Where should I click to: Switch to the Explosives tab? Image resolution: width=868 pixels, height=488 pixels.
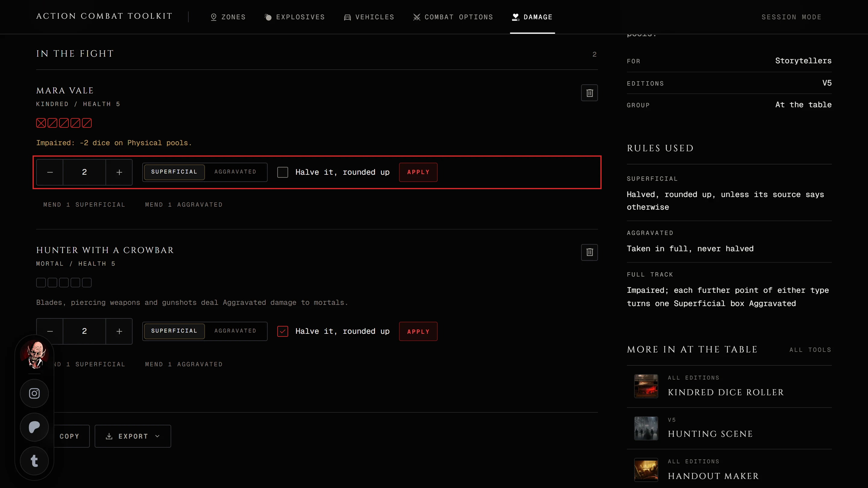coord(294,17)
